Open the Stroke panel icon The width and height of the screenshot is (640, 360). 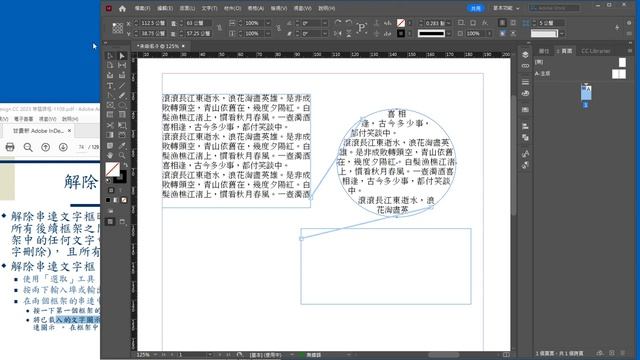pos(525,82)
